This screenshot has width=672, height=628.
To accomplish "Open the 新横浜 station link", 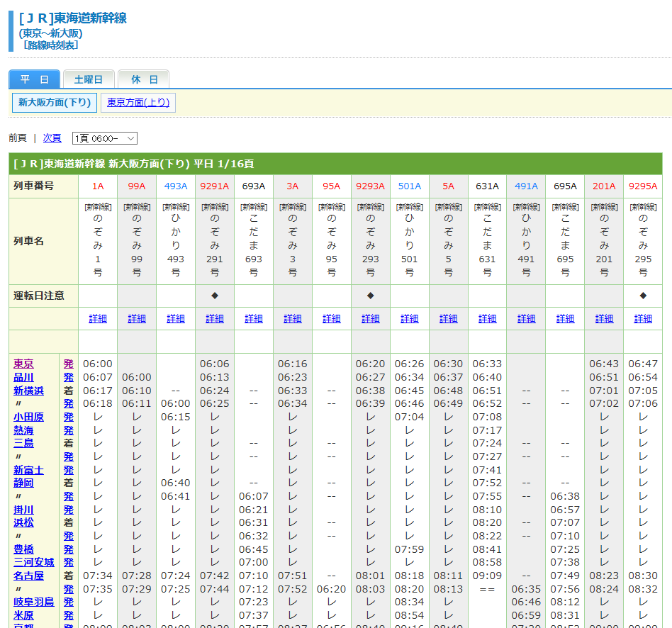I will 29,391.
